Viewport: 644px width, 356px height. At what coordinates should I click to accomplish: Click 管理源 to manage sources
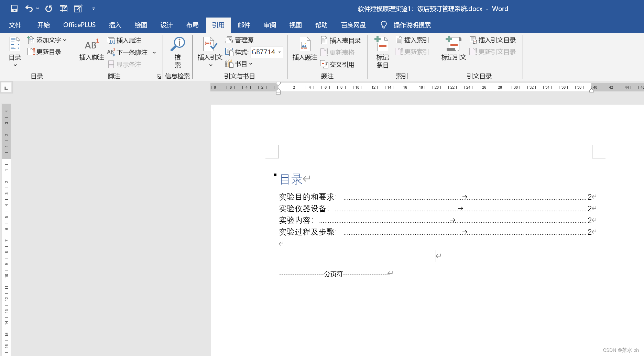click(x=240, y=40)
